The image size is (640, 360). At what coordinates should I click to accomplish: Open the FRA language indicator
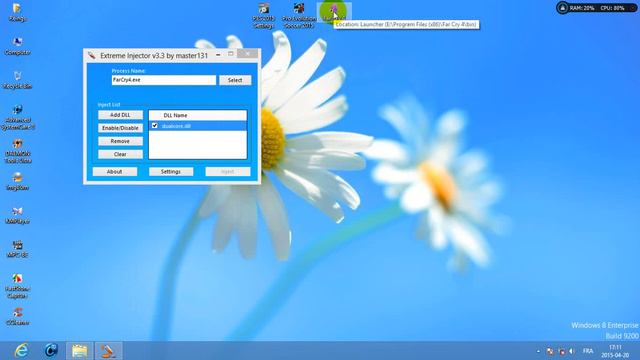pyautogui.click(x=588, y=351)
